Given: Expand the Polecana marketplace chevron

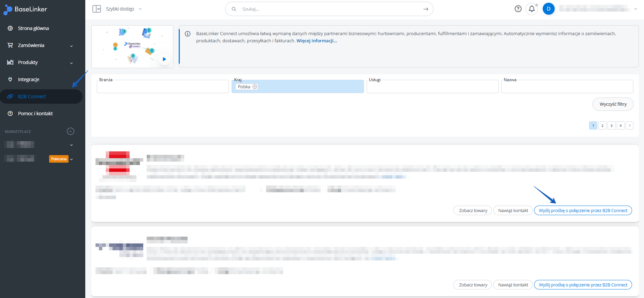Looking at the screenshot, I should [71, 159].
